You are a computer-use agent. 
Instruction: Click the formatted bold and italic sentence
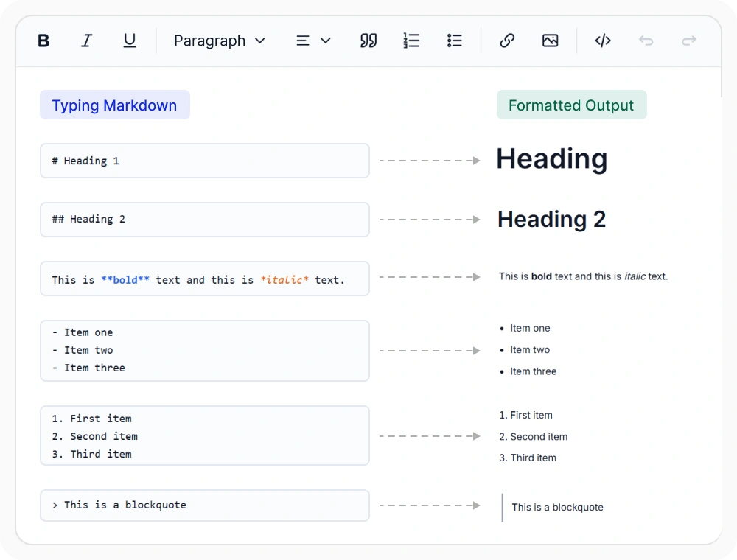[583, 276]
